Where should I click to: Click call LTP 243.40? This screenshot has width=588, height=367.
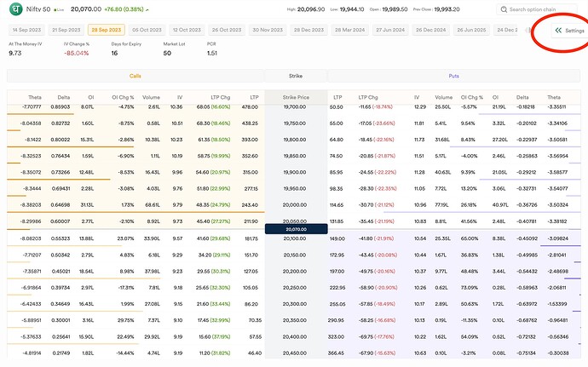coord(250,205)
